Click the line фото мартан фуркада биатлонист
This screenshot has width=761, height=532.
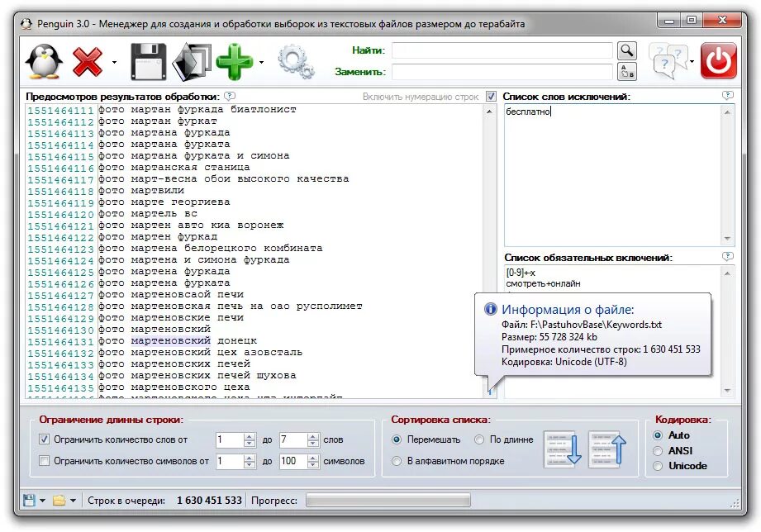[x=197, y=110]
